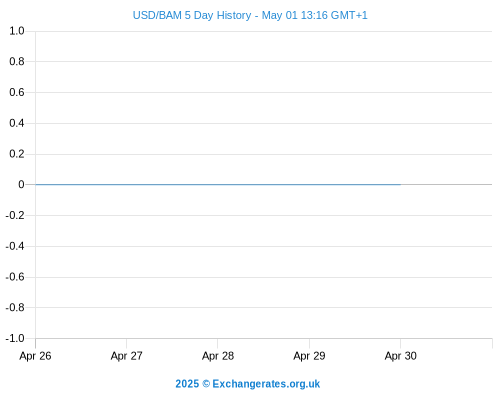This screenshot has height=400, width=495.
Task: Click the blue data line at zero
Action: 218,184
